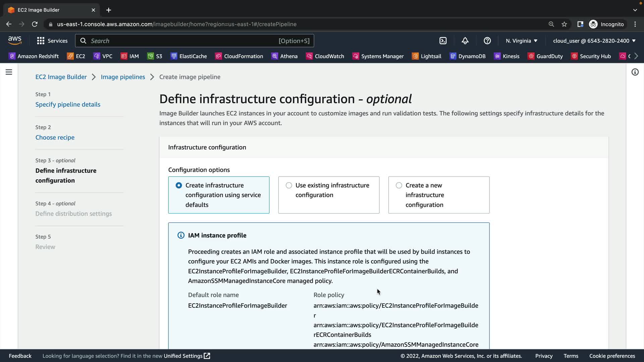Toggle the left hamburger navigation menu
The image size is (644, 362).
[x=9, y=72]
